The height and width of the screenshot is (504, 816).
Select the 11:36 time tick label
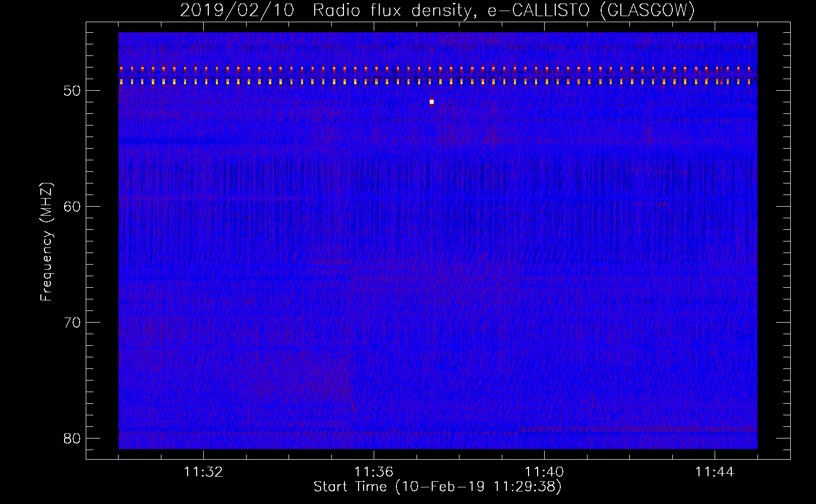pos(374,472)
